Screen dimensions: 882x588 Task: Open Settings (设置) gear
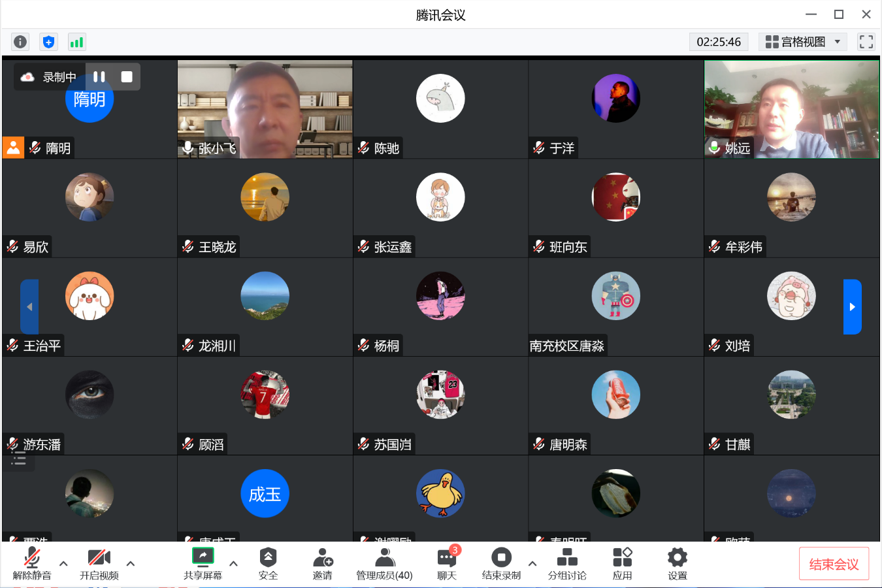pyautogui.click(x=677, y=563)
